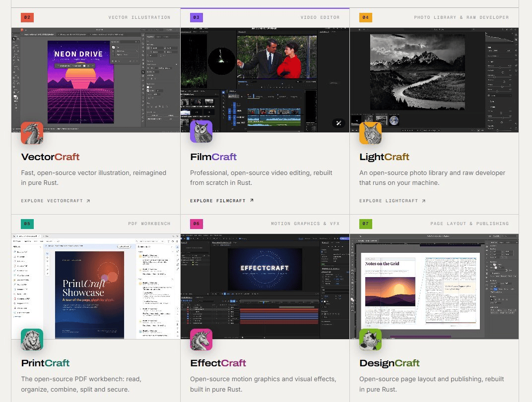Click the teal 05 number badge
Viewport: 532px width, 402px height.
(27, 224)
